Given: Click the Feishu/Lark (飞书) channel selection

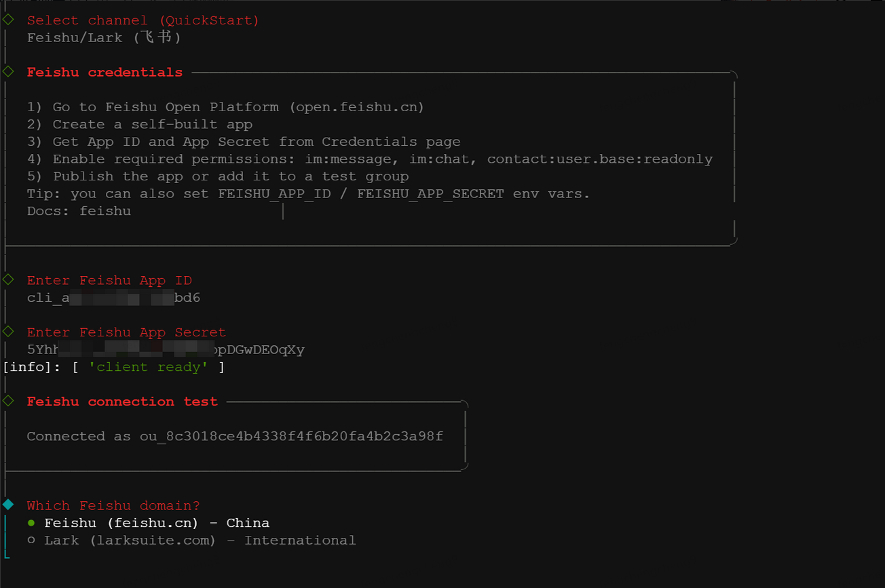Looking at the screenshot, I should [104, 38].
